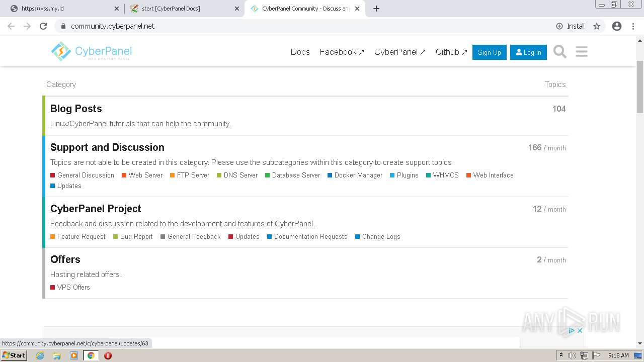This screenshot has width=644, height=362.
Task: Open a new browser tab
Action: click(376, 9)
